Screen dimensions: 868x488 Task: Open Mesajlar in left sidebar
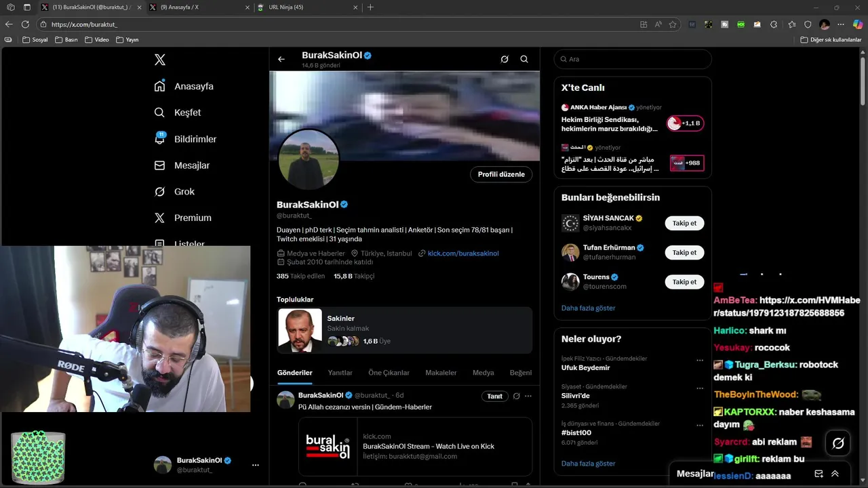coord(182,165)
